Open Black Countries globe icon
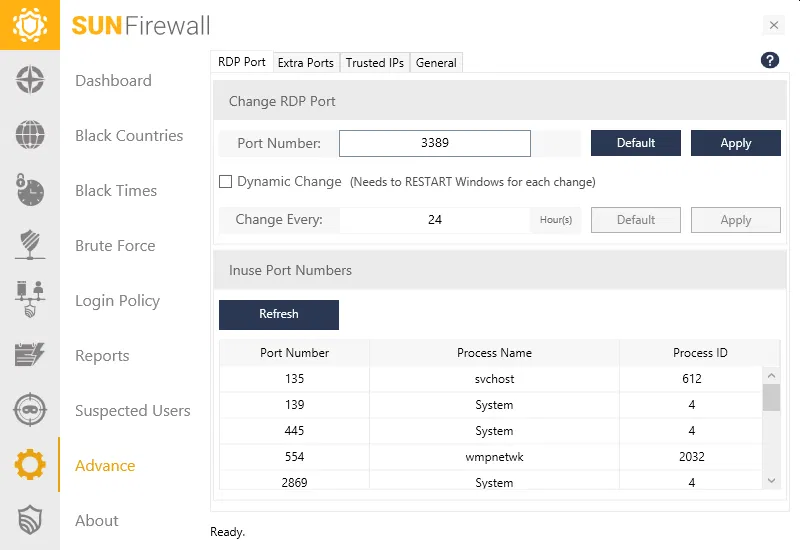Viewport: 800px width, 550px height. [30, 135]
